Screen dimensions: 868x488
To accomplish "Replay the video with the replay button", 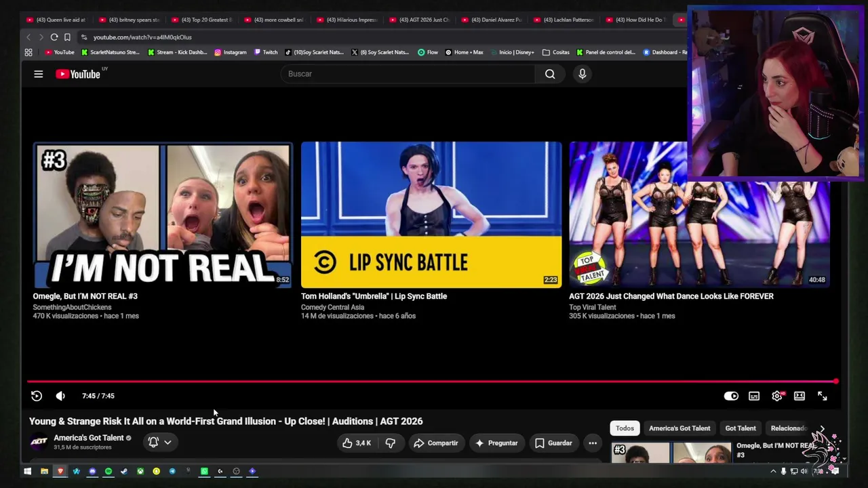I will click(37, 396).
